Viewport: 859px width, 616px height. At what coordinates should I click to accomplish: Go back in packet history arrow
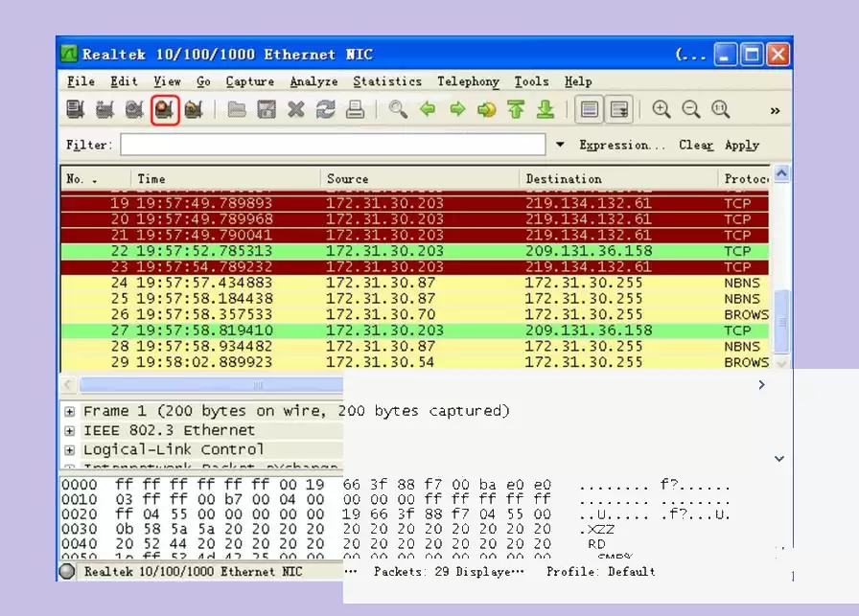428,109
